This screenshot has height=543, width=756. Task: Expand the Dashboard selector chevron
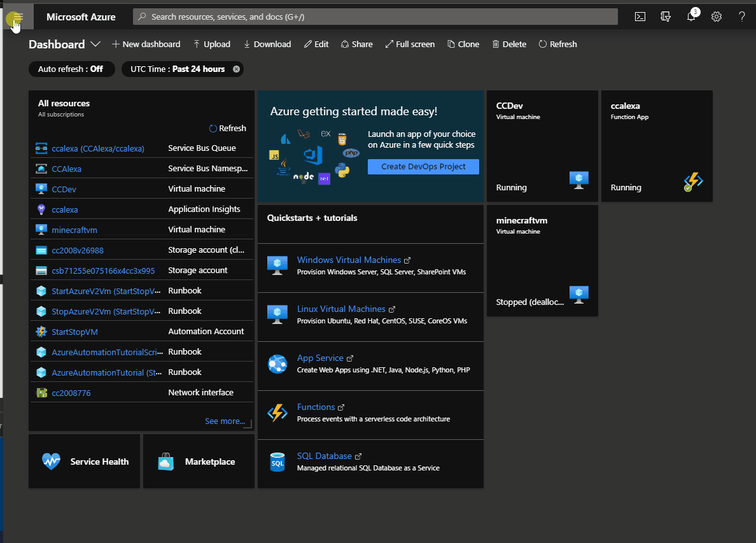coord(95,45)
